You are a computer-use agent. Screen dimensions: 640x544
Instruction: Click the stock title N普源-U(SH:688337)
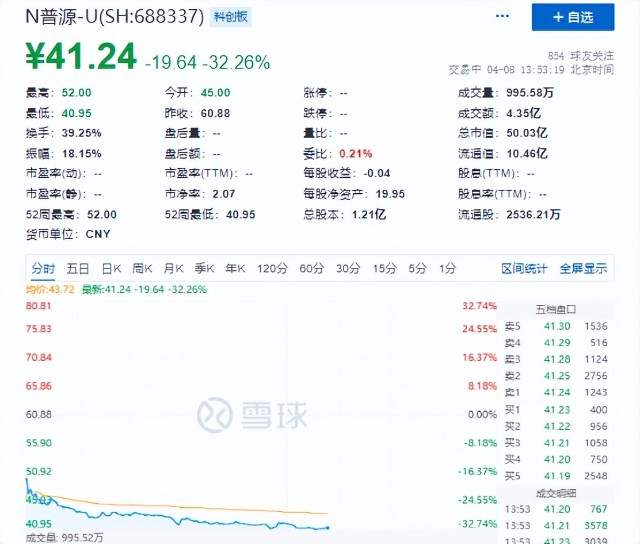click(x=115, y=17)
